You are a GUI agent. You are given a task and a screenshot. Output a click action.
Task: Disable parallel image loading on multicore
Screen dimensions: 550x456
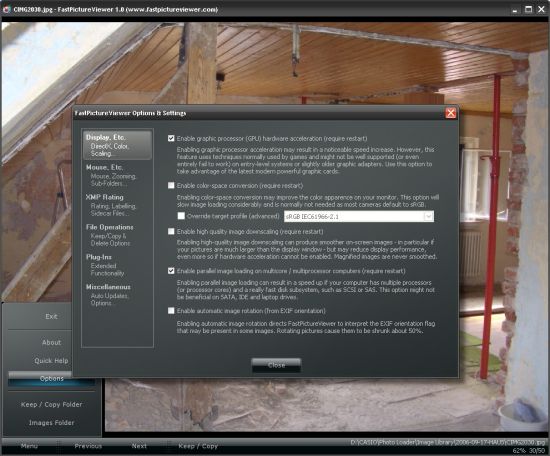pos(171,271)
